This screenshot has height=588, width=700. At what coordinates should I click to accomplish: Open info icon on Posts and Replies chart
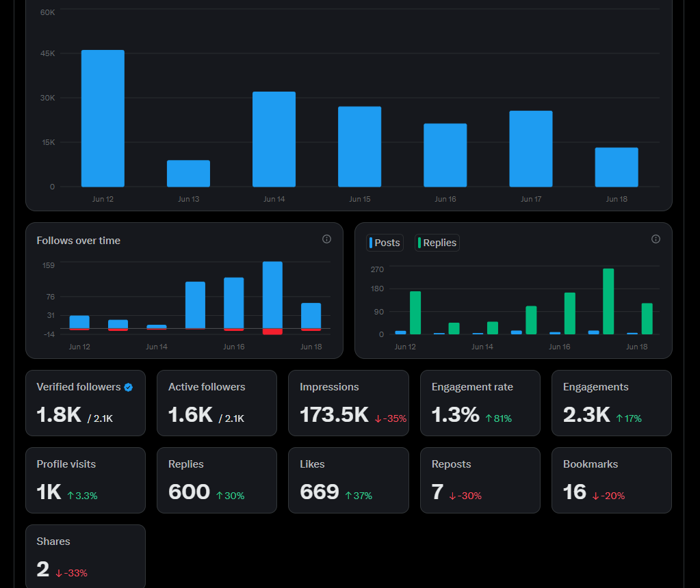pos(656,239)
